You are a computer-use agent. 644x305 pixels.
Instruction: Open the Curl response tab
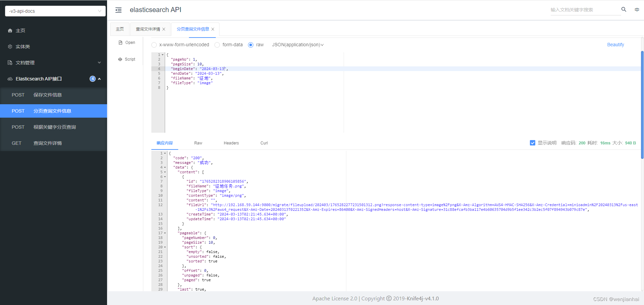click(264, 143)
